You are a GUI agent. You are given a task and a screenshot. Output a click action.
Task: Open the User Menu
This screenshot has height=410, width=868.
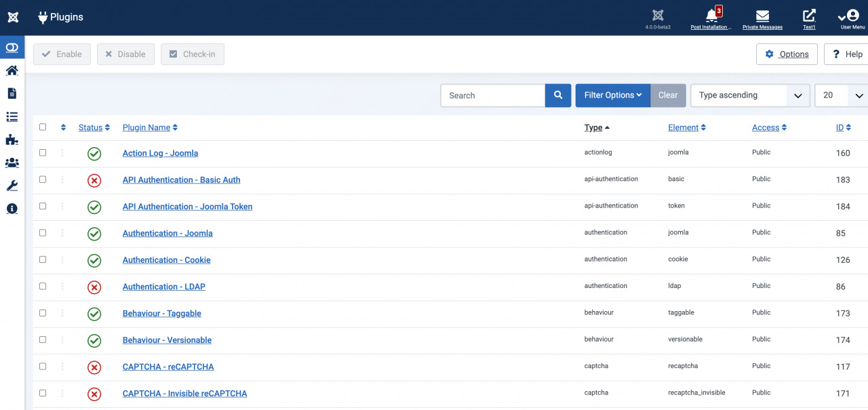851,17
